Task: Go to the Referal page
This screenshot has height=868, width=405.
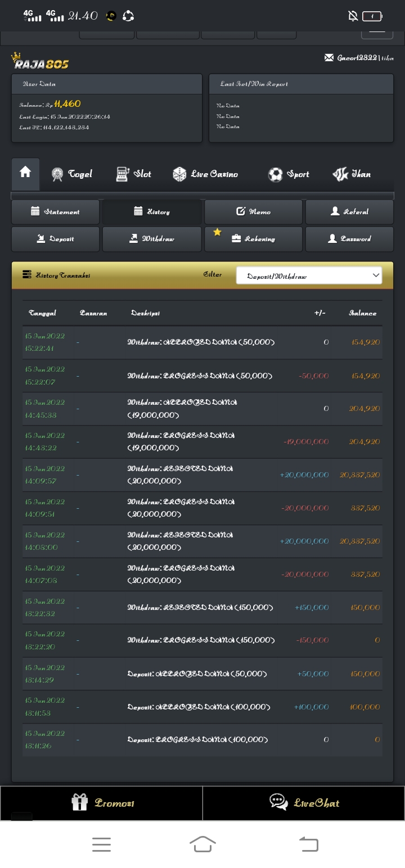Action: tap(349, 212)
